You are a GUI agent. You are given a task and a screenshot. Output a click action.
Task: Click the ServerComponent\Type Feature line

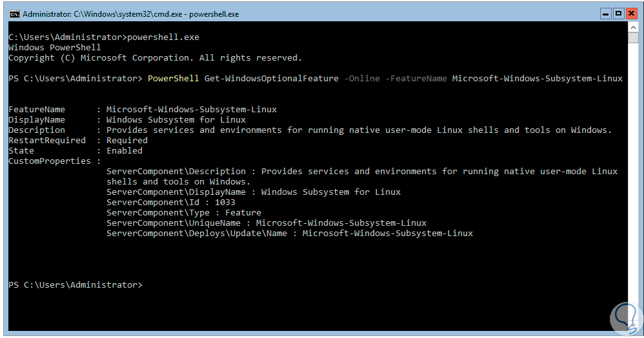point(184,212)
